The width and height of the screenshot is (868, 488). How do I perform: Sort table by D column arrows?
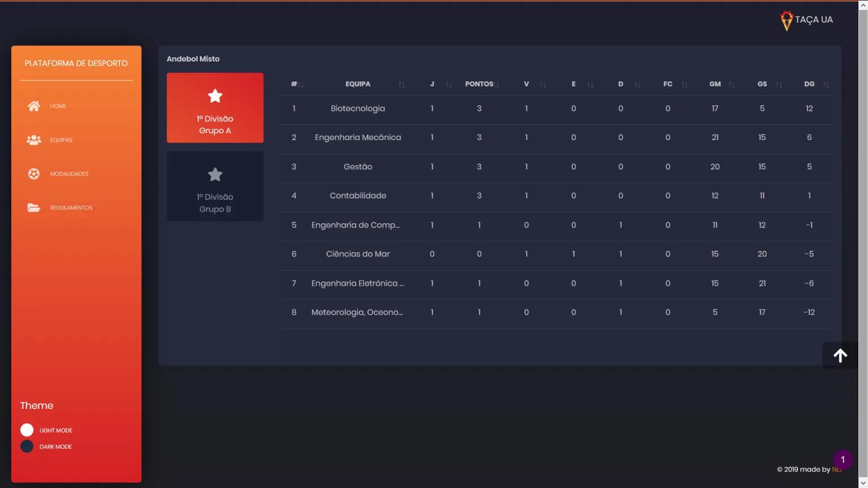637,85
